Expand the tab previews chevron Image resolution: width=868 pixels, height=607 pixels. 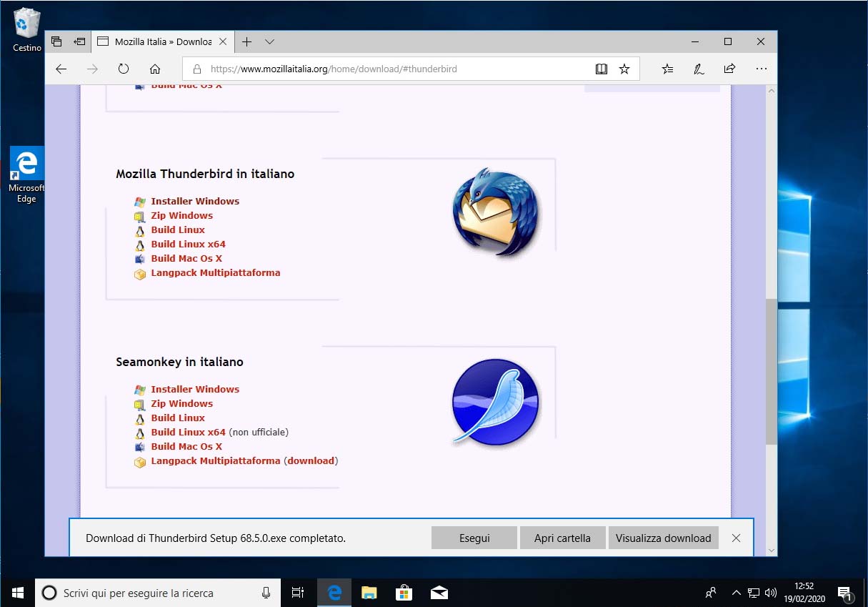(269, 41)
